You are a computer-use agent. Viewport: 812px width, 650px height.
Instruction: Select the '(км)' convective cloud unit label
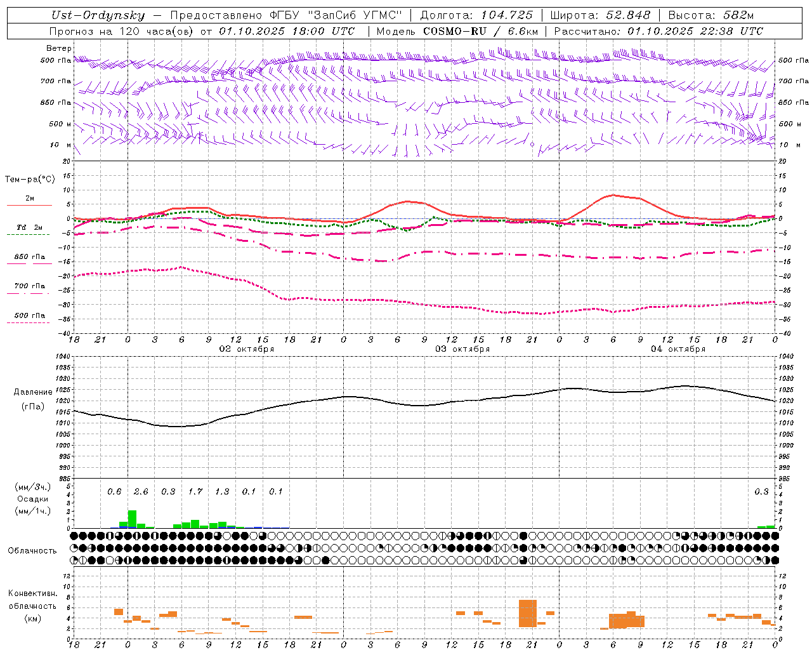(x=32, y=618)
